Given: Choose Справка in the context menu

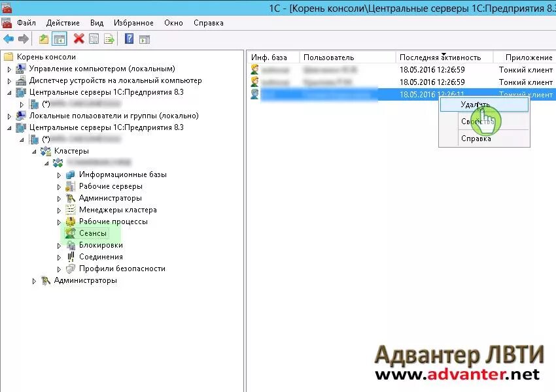Looking at the screenshot, I should (484, 139).
